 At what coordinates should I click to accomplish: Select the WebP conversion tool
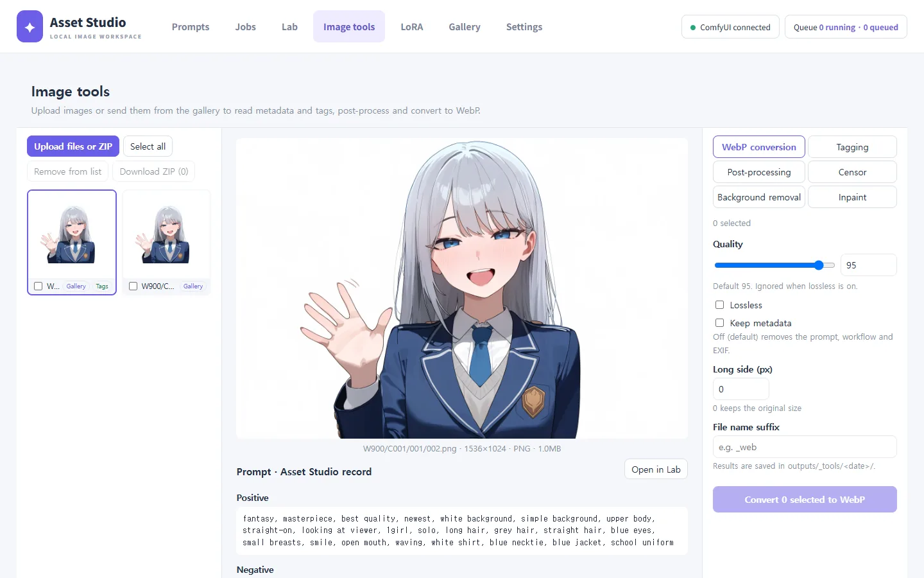point(759,147)
